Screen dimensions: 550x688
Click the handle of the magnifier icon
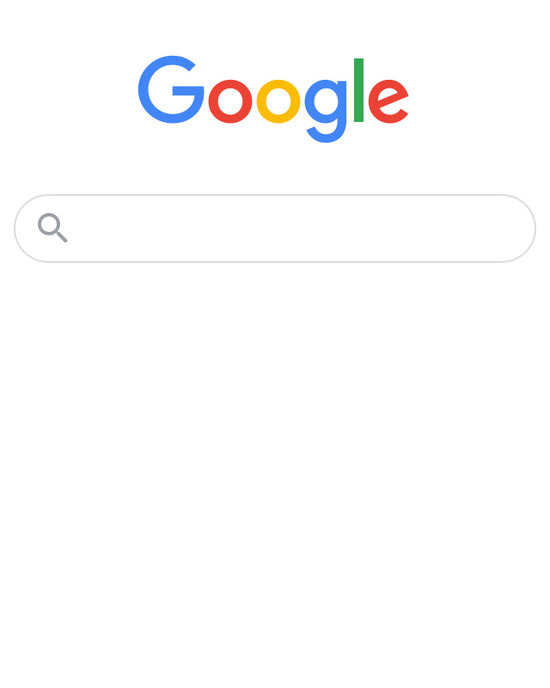click(62, 237)
